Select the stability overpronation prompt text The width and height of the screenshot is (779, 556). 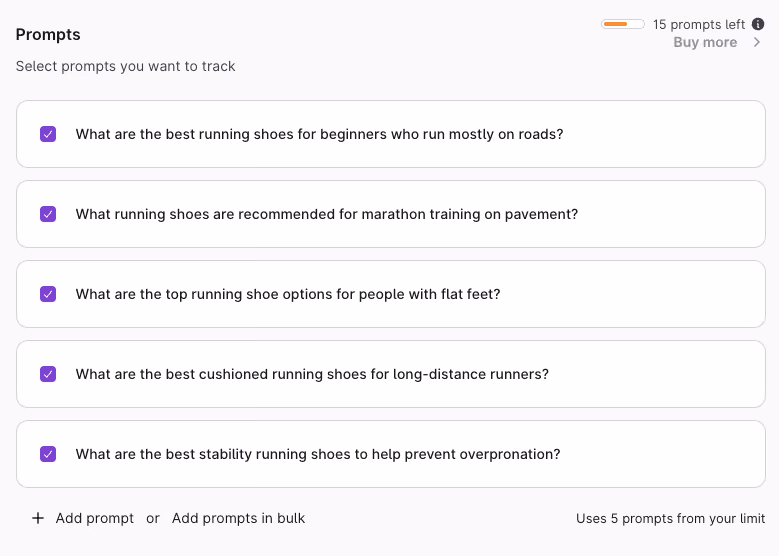tap(318, 454)
